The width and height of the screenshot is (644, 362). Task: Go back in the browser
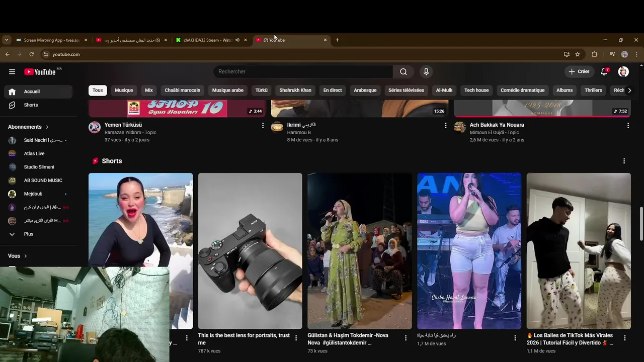8,54
